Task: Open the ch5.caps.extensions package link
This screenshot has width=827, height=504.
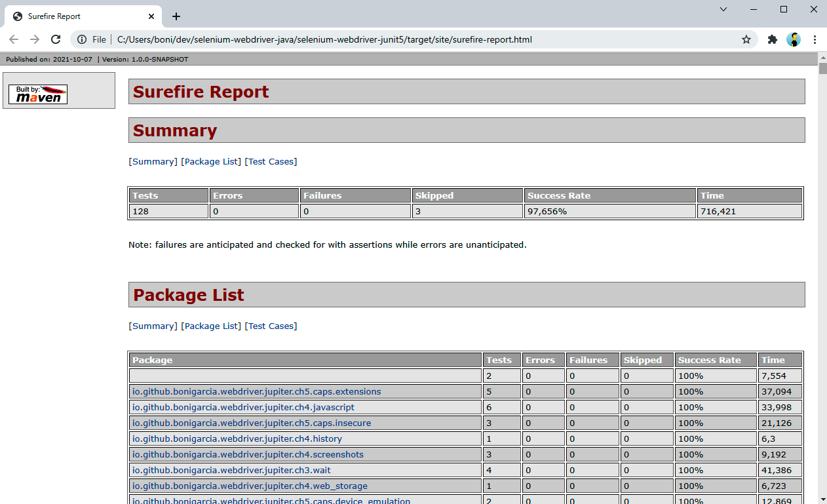Action: pyautogui.click(x=256, y=391)
